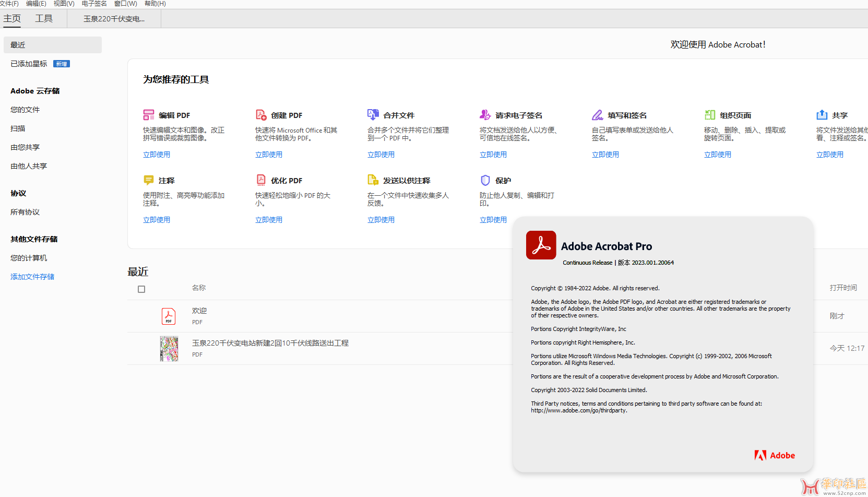Click the Adobe Acrobat Pro logo in about dialog

[x=541, y=245]
